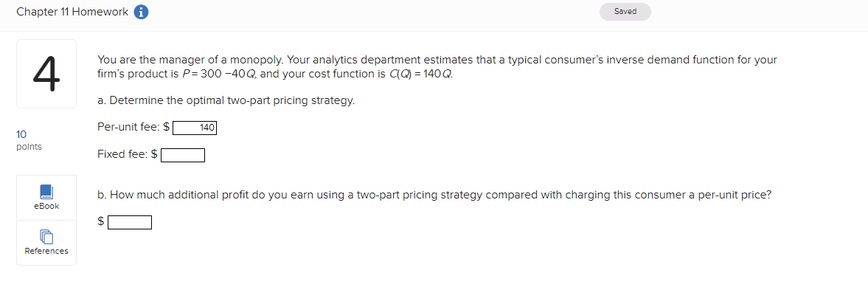Click the References text label

pyautogui.click(x=46, y=252)
